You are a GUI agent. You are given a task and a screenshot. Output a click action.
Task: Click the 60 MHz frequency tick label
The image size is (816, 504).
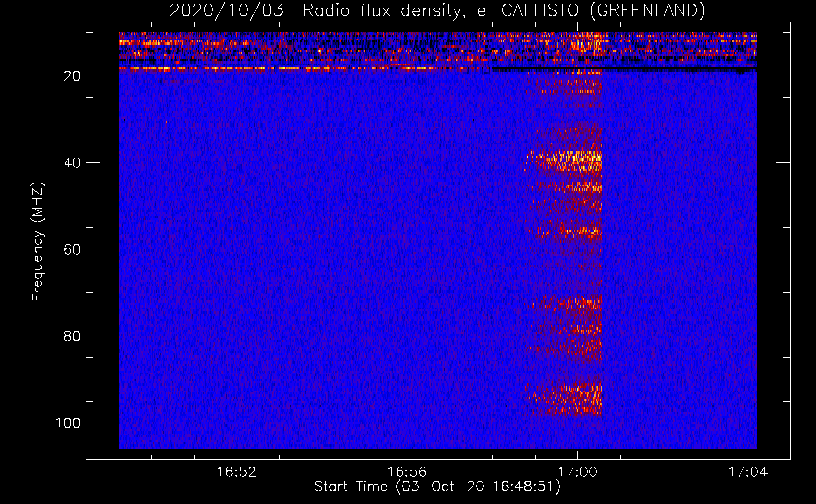[x=72, y=249]
